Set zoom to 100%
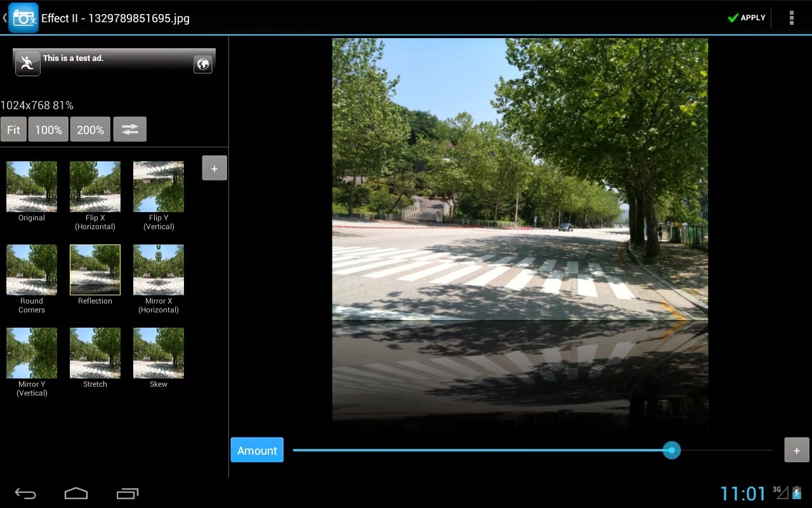Viewport: 812px width, 508px height. click(x=48, y=130)
